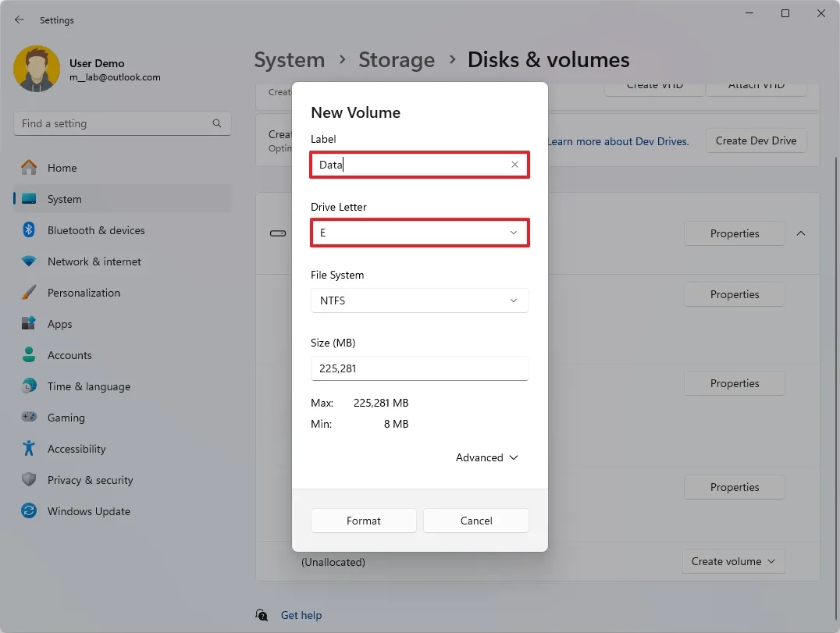Open the Create volume dropdown button
The width and height of the screenshot is (840, 633).
tap(733, 561)
